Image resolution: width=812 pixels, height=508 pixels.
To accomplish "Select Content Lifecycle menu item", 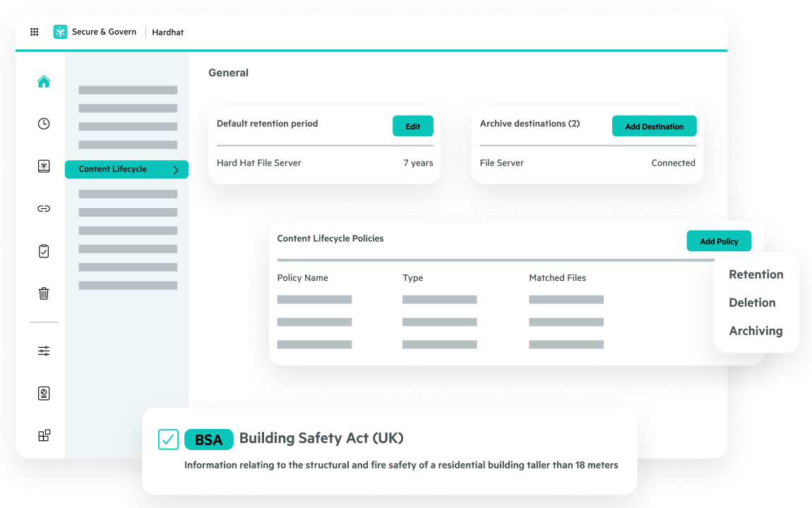I will pyautogui.click(x=126, y=169).
